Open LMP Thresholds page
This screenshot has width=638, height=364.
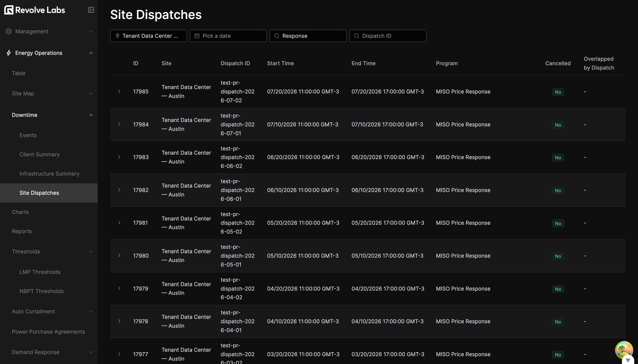tap(40, 272)
